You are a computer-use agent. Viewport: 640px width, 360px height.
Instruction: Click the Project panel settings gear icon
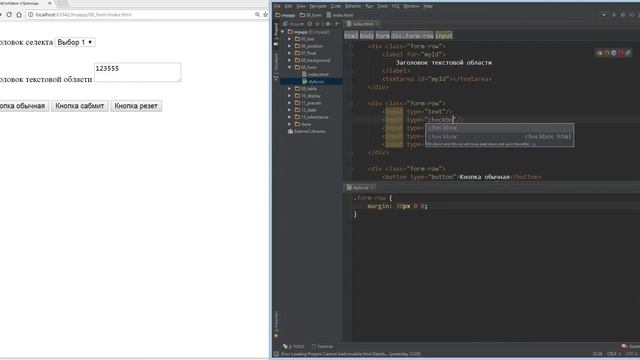click(328, 24)
